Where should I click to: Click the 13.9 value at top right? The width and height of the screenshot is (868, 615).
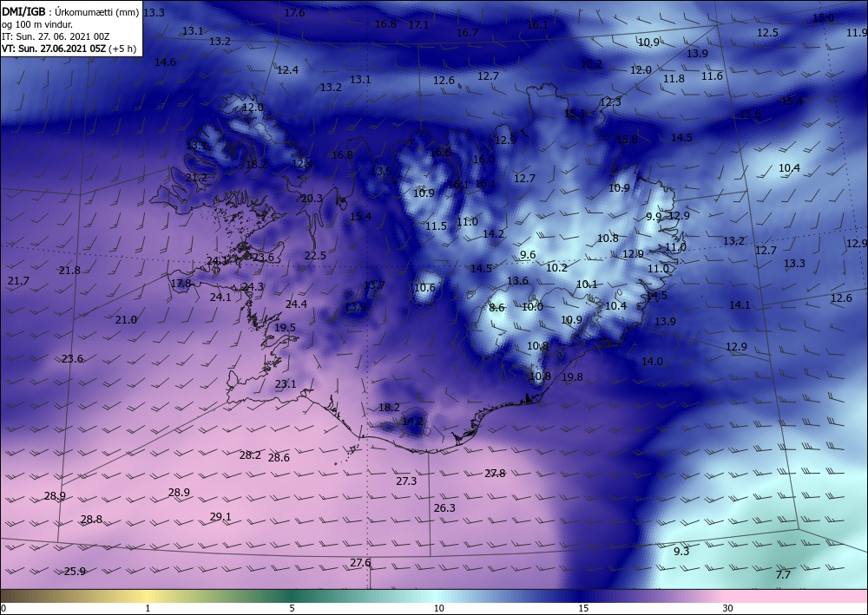click(698, 54)
